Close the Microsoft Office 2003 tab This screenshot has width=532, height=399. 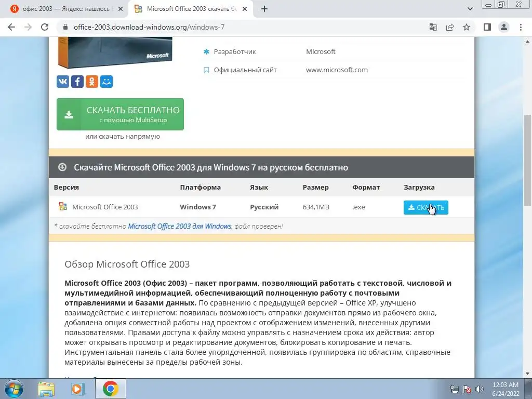244,9
